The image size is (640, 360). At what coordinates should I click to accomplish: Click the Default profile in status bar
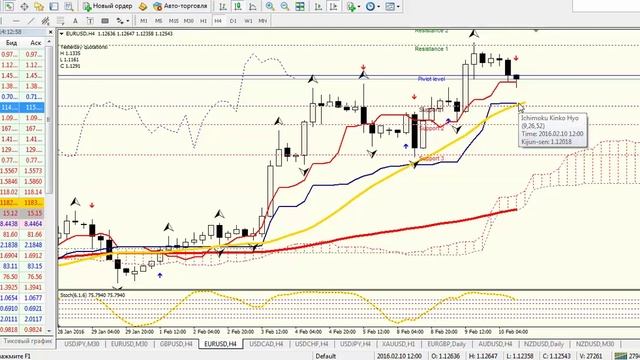(x=326, y=356)
